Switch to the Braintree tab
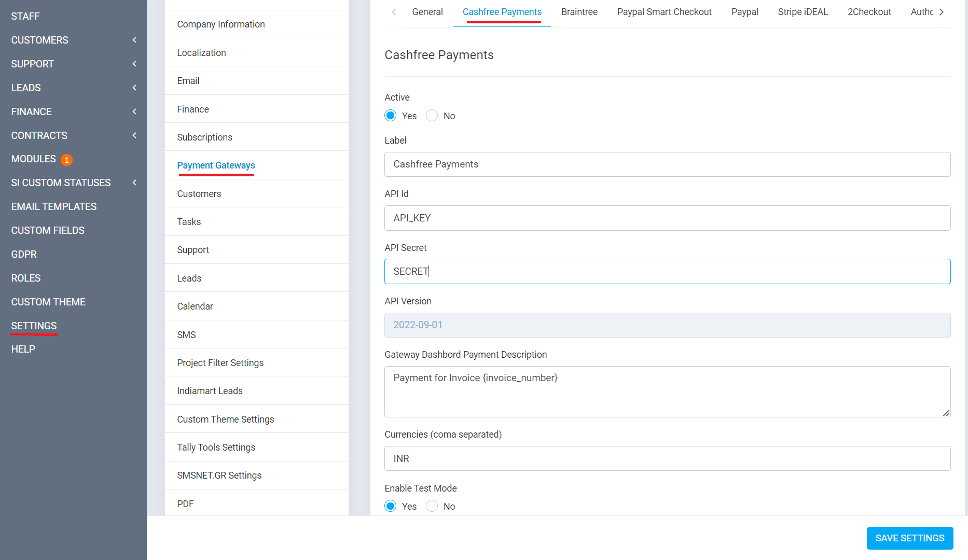 [579, 12]
